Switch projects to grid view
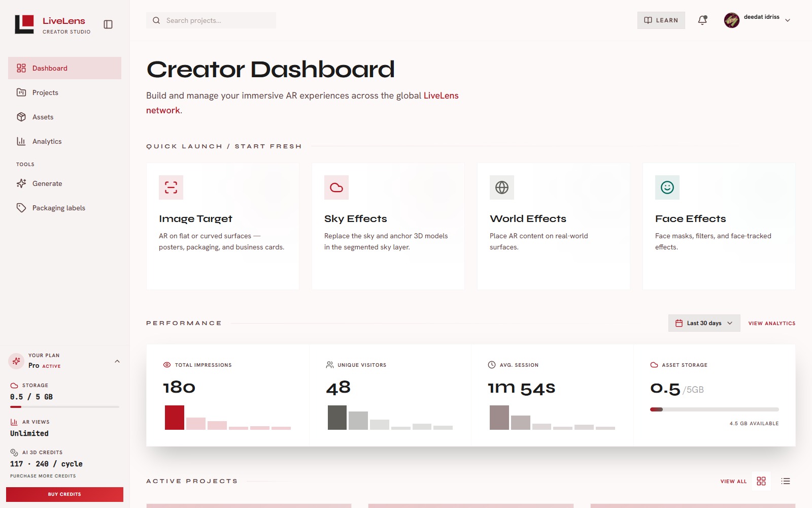 (x=761, y=481)
